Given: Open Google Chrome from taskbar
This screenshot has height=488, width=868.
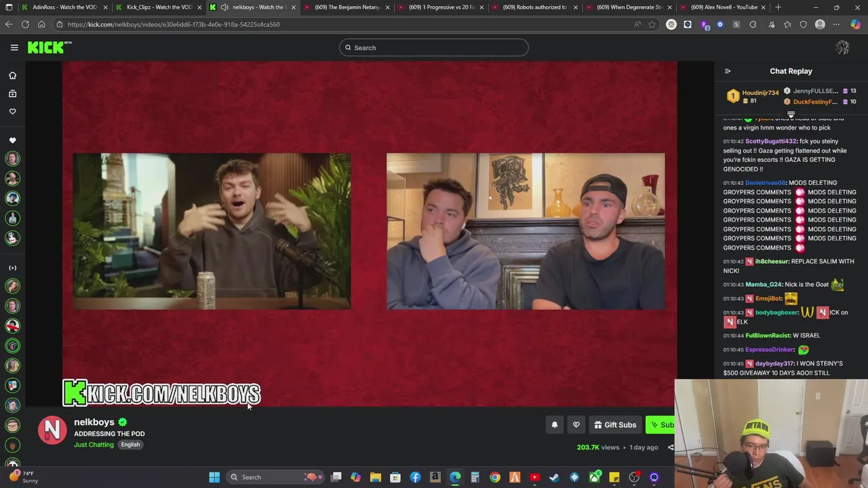Looking at the screenshot, I should point(495,477).
